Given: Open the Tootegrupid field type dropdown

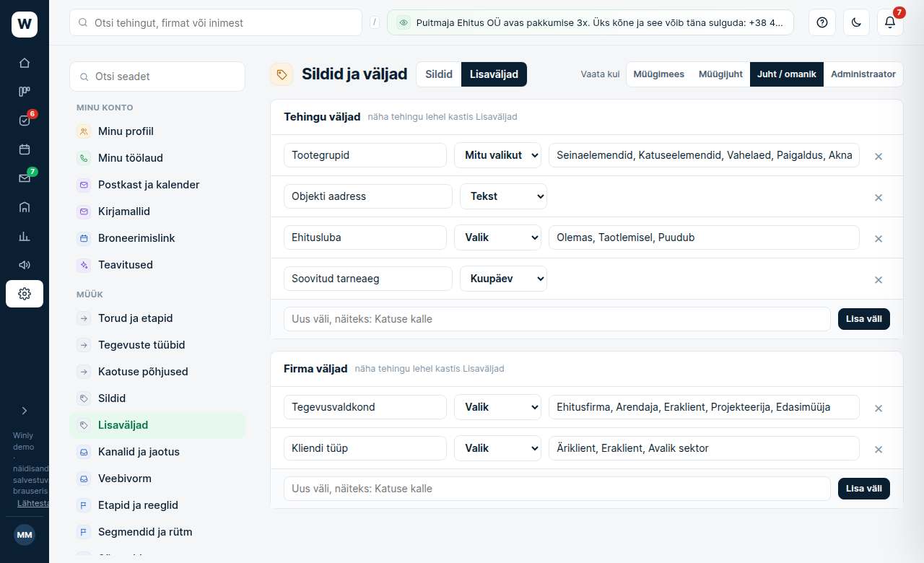Looking at the screenshot, I should (497, 155).
